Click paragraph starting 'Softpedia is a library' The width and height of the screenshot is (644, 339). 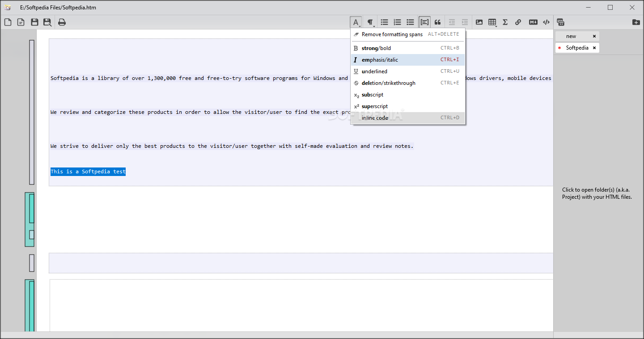(x=199, y=78)
